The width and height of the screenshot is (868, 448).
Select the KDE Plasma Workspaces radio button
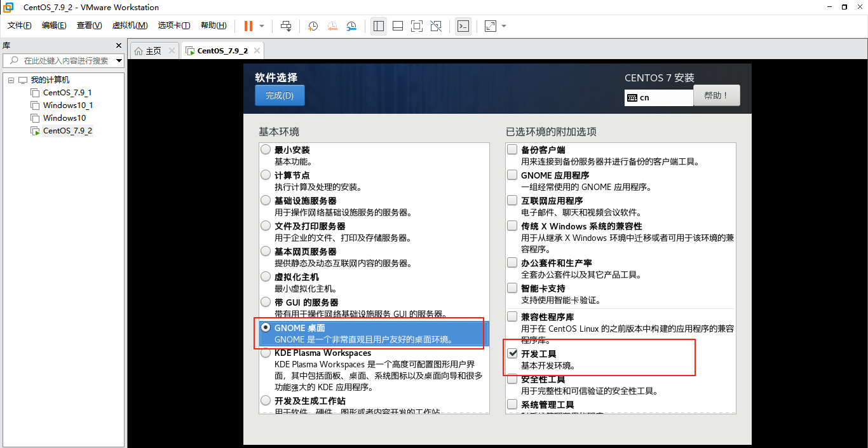click(266, 353)
